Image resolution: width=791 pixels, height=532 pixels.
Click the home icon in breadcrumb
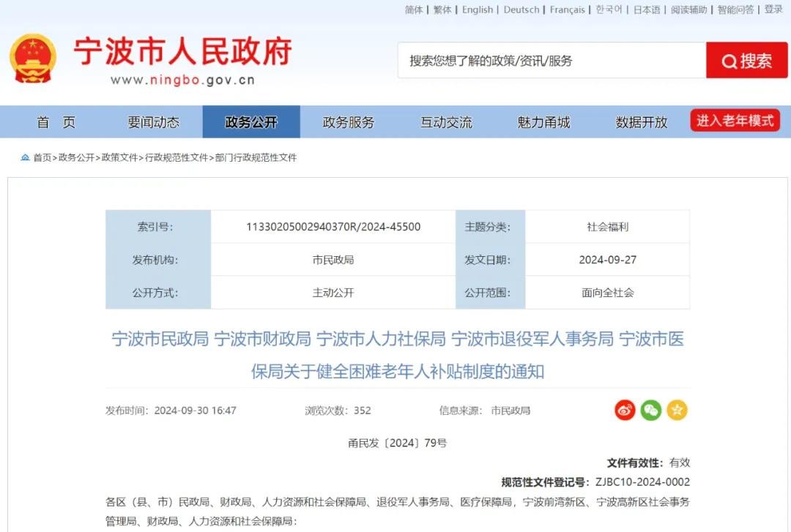[x=26, y=157]
